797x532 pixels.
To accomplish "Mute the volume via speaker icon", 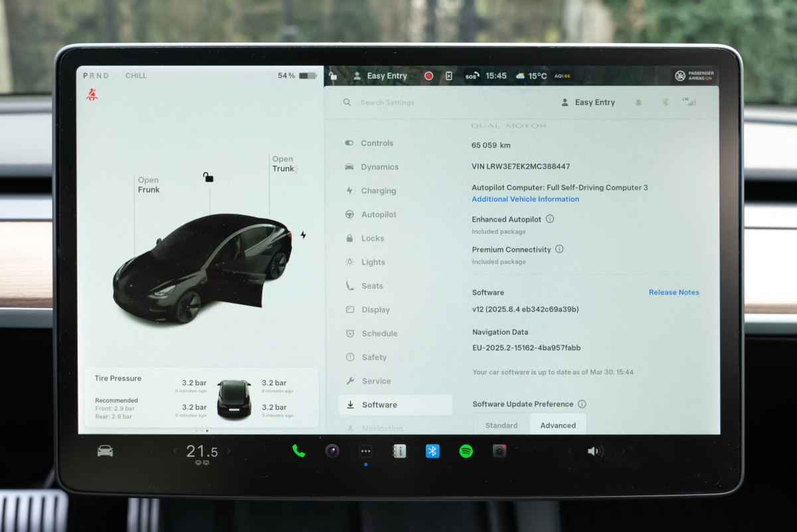I will [594, 451].
